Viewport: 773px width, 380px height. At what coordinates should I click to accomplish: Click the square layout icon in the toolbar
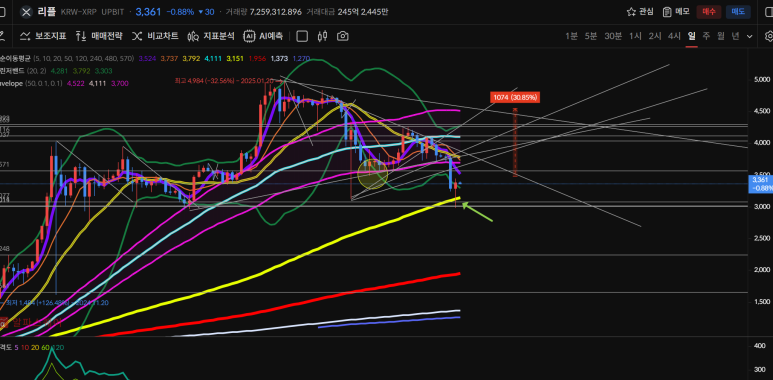click(x=302, y=36)
